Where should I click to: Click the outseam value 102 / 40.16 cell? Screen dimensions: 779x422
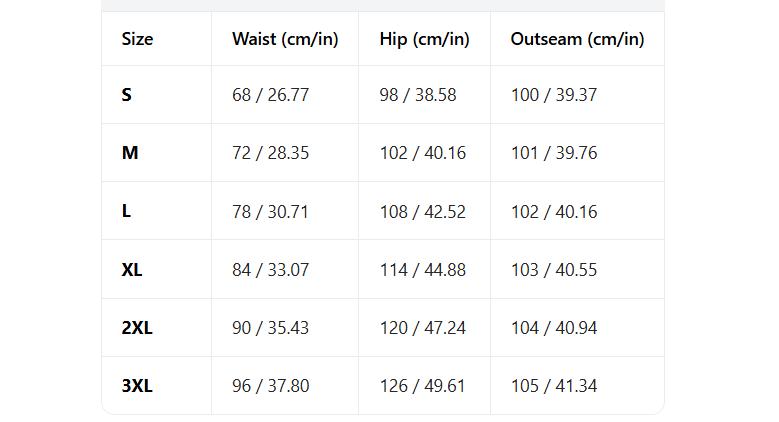(x=553, y=211)
